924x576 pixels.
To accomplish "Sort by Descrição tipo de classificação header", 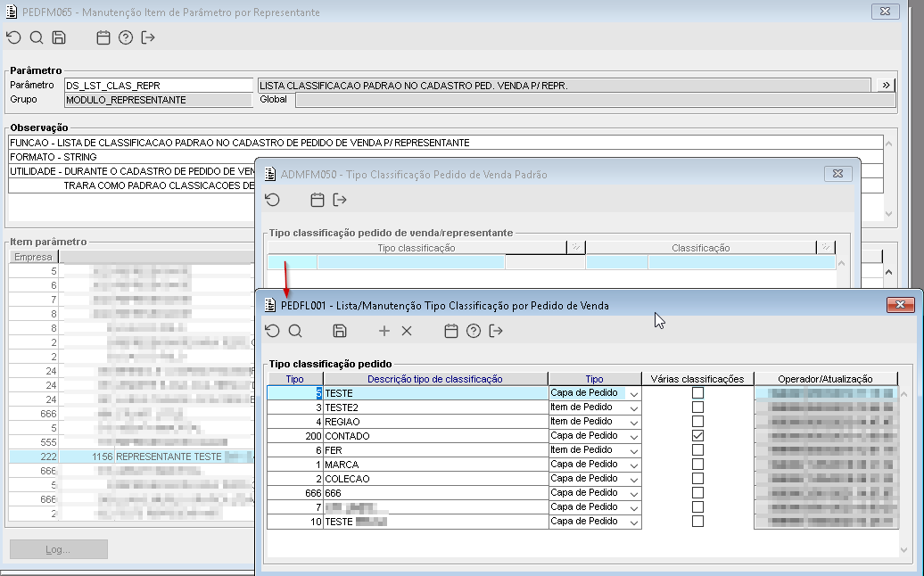I will (435, 379).
